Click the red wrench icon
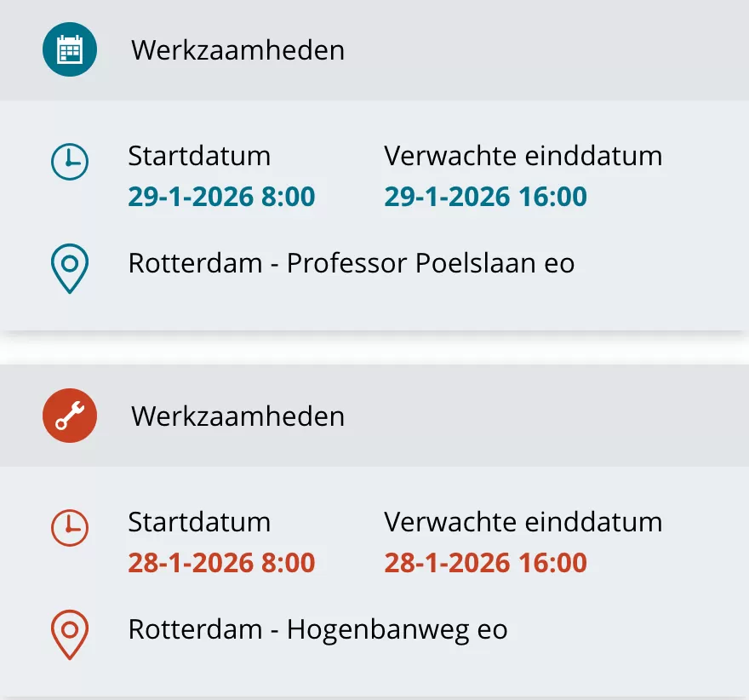 [70, 416]
